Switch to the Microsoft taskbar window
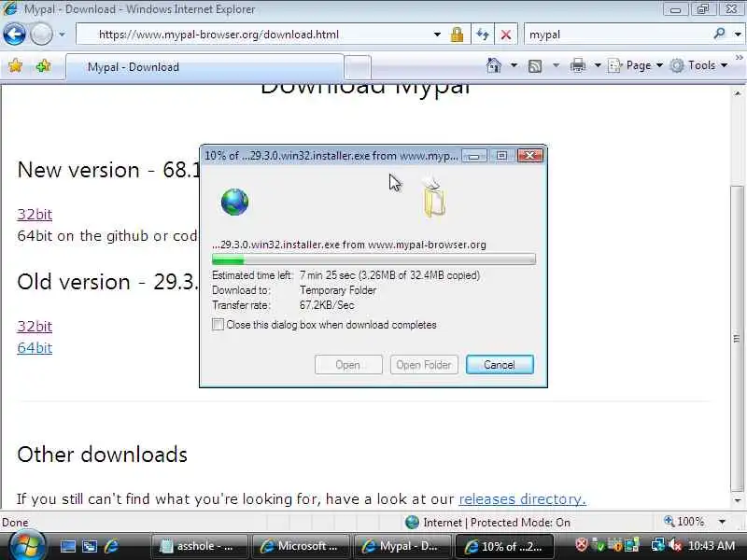Image resolution: width=747 pixels, height=560 pixels. point(301,546)
